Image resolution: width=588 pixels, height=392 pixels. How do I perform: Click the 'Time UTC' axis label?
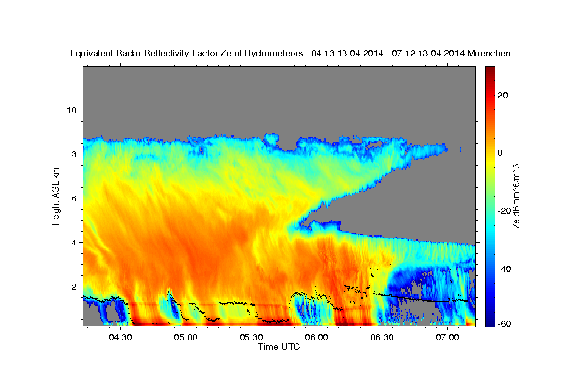279,347
